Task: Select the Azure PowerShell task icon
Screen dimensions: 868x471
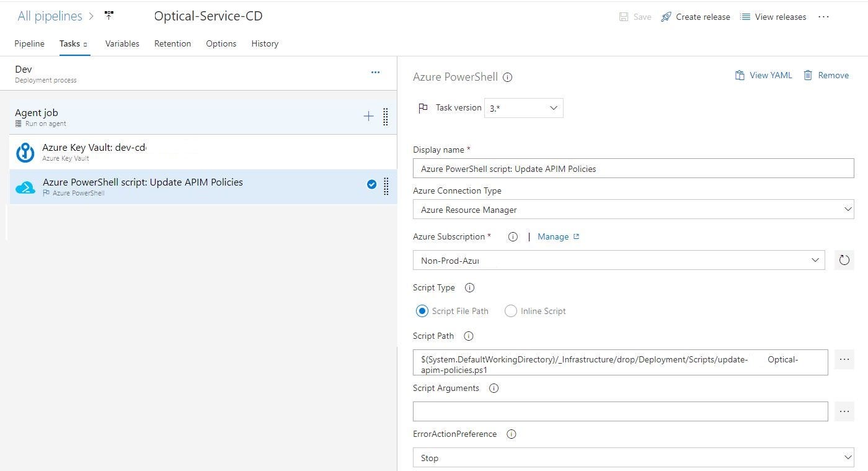Action: point(25,186)
